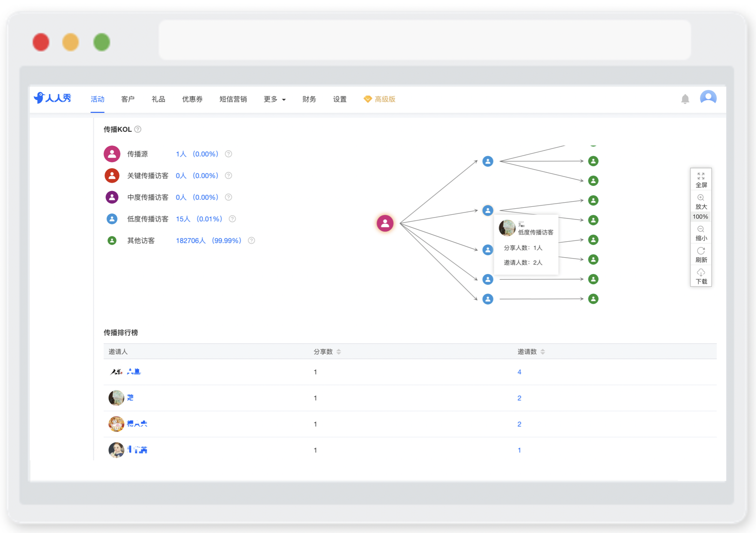Click the 100% zoom level indicator
The height and width of the screenshot is (533, 756).
click(x=701, y=217)
